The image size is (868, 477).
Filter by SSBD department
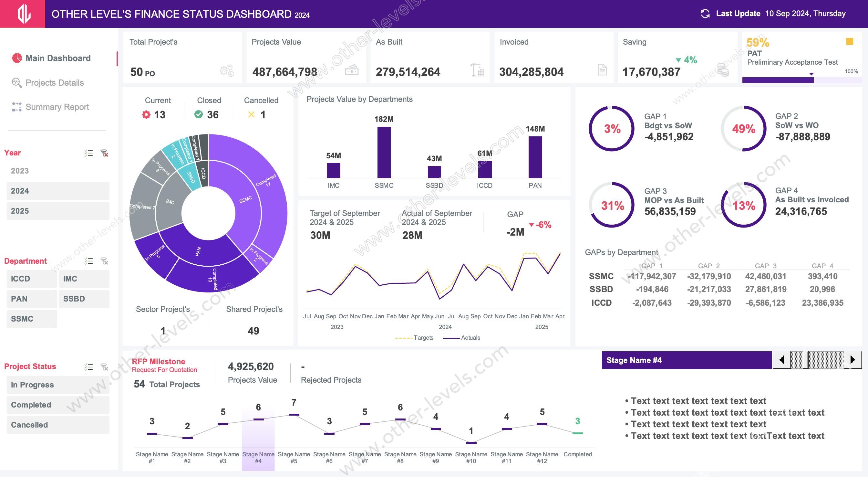[84, 299]
